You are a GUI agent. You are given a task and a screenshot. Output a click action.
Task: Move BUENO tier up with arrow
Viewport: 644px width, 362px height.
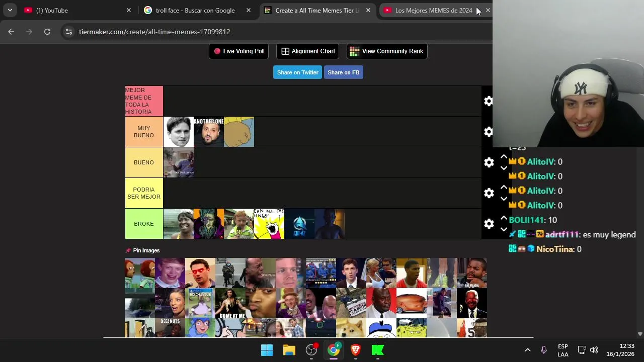click(x=504, y=157)
